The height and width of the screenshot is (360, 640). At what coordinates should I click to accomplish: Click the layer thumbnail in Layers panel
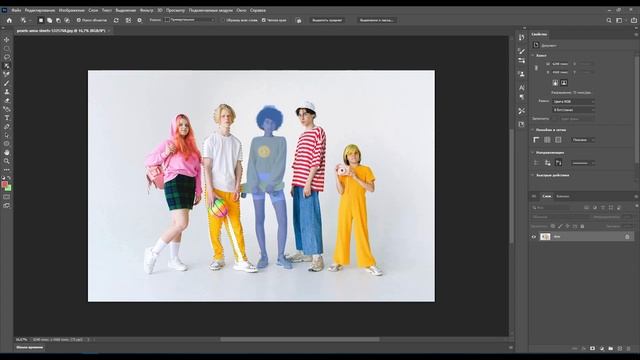[x=545, y=237]
